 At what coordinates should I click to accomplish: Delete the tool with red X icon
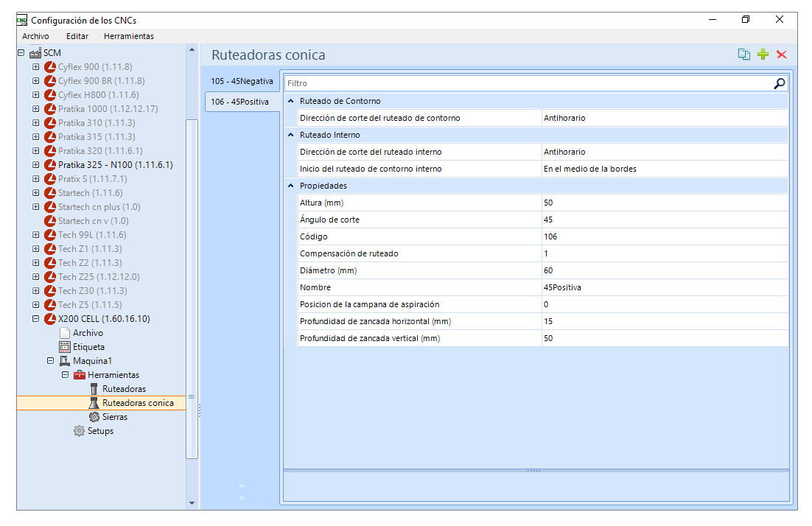(x=782, y=55)
